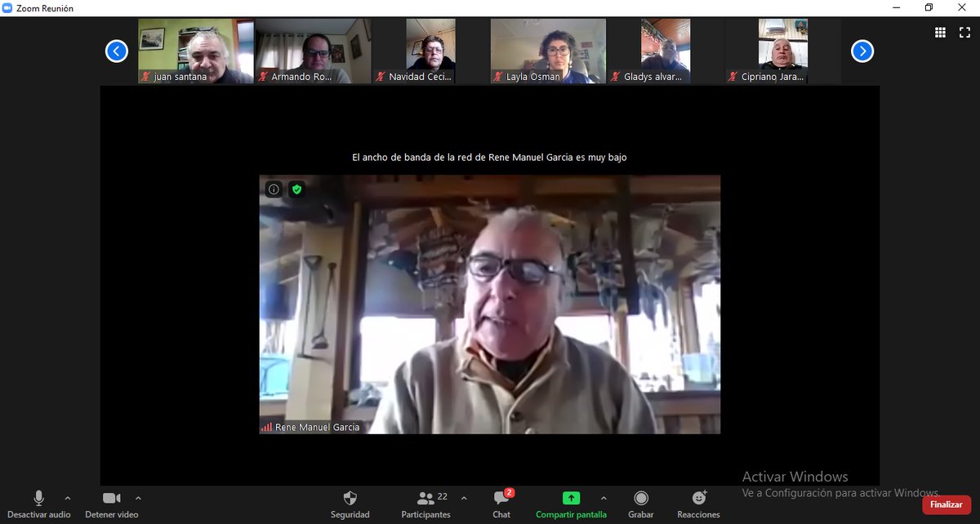The width and height of the screenshot is (980, 524).
Task: Click muted mic icon on Layla Osman
Action: click(x=499, y=77)
